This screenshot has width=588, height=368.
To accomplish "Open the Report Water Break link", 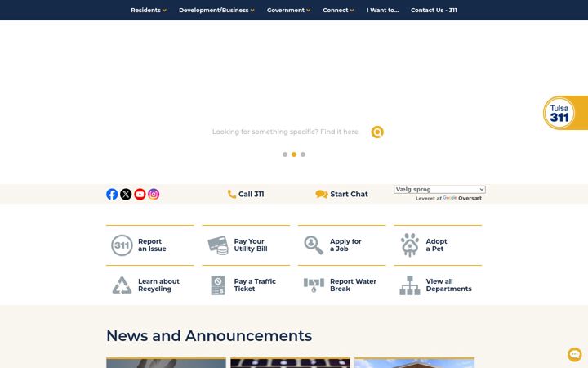I will (353, 285).
